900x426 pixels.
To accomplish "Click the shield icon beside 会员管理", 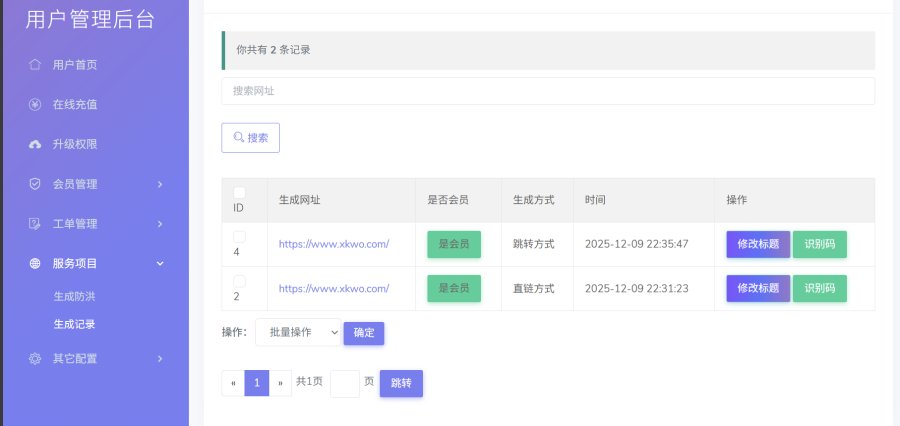I will [34, 184].
